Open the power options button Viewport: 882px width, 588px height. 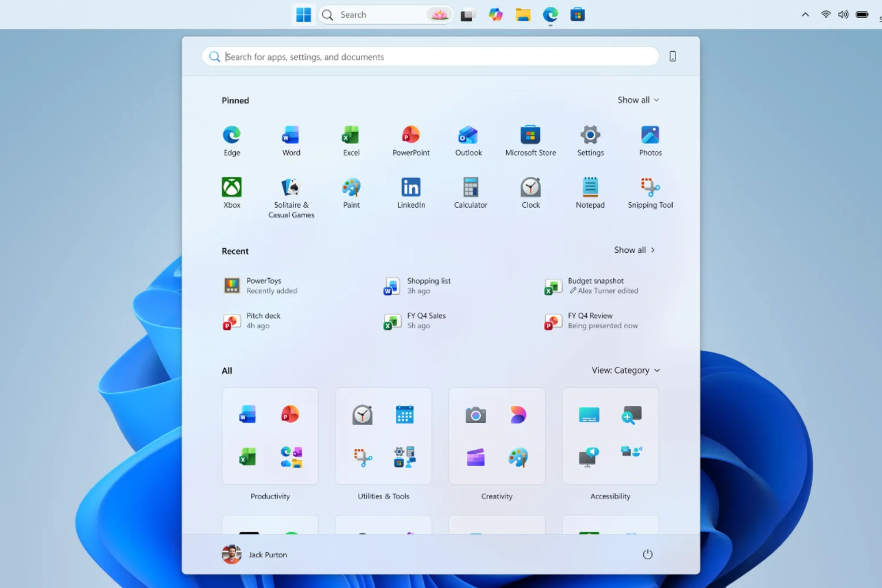(x=647, y=554)
